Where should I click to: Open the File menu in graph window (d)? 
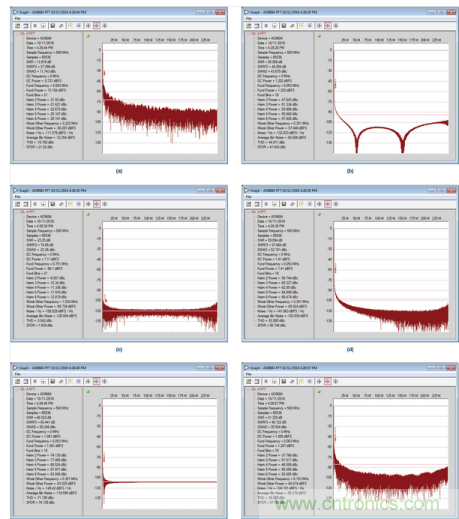tap(249, 197)
